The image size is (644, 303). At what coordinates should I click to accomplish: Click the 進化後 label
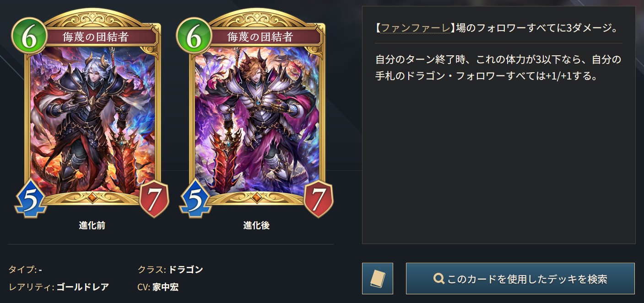tap(256, 225)
